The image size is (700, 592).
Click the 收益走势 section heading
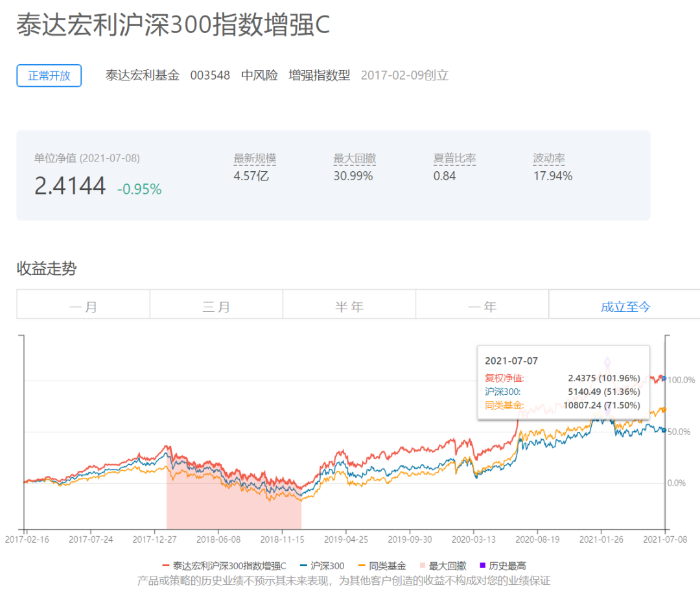click(x=47, y=268)
